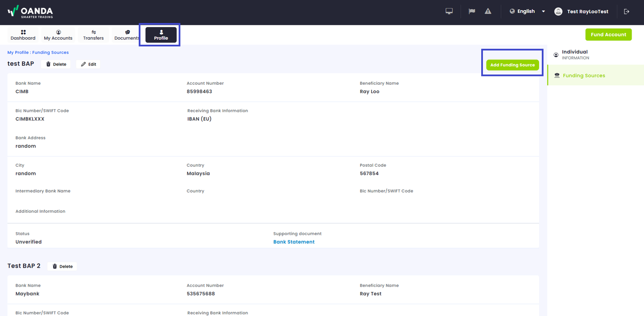Click the Fund Account button
This screenshot has width=644, height=316.
(x=608, y=35)
